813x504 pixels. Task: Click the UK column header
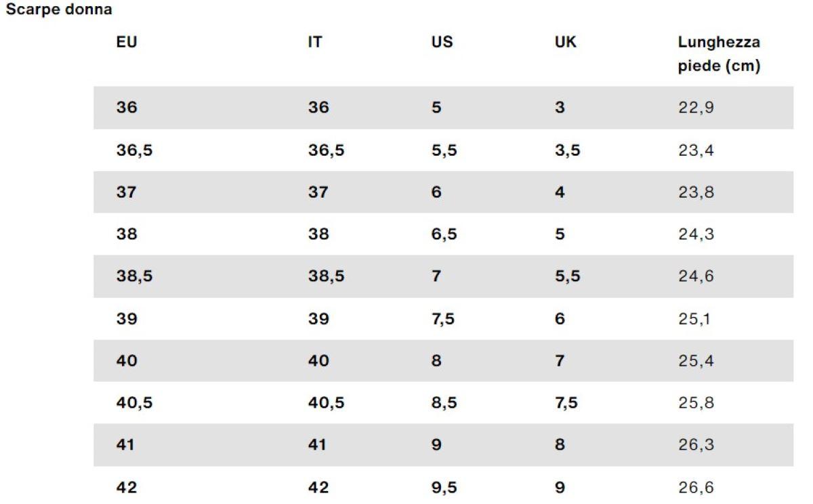coord(566,42)
